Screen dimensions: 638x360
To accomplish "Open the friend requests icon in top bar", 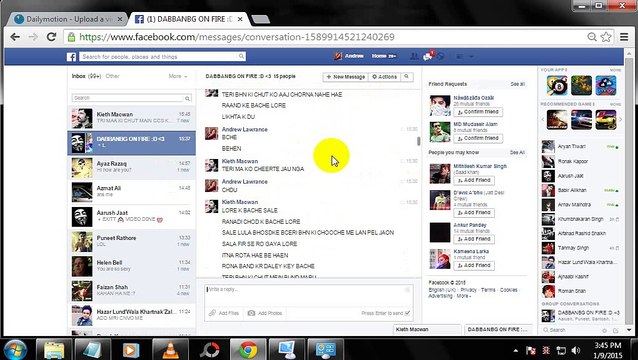I will point(414,56).
